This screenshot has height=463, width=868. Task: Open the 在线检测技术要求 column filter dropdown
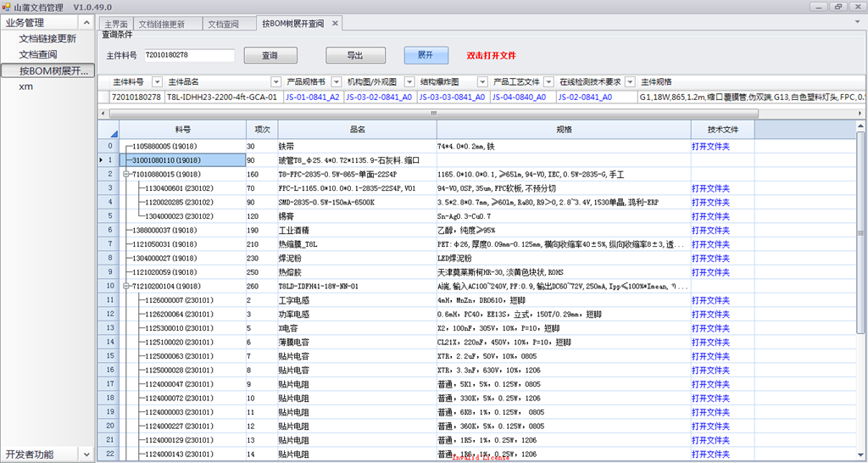coord(630,82)
